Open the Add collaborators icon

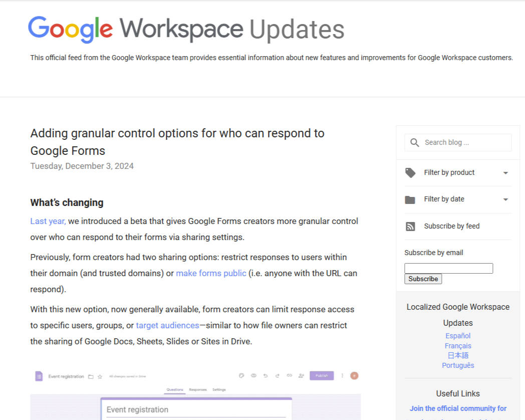(x=301, y=375)
